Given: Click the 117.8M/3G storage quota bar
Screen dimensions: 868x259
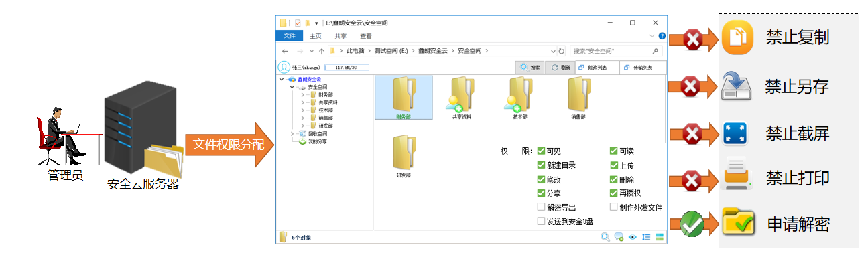Looking at the screenshot, I should 347,68.
